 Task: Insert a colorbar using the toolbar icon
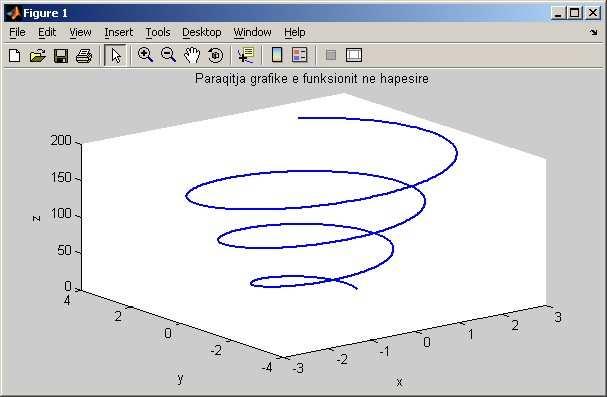click(x=277, y=55)
